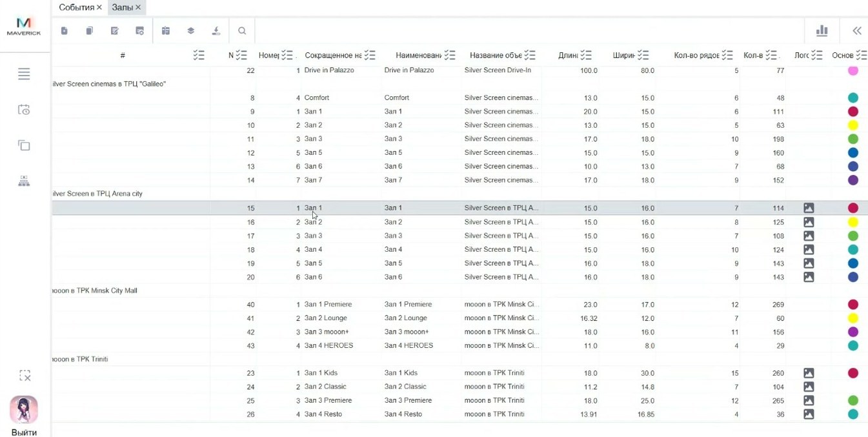This screenshot has height=437, width=868.
Task: Open filter for Наименование column
Action: click(450, 56)
